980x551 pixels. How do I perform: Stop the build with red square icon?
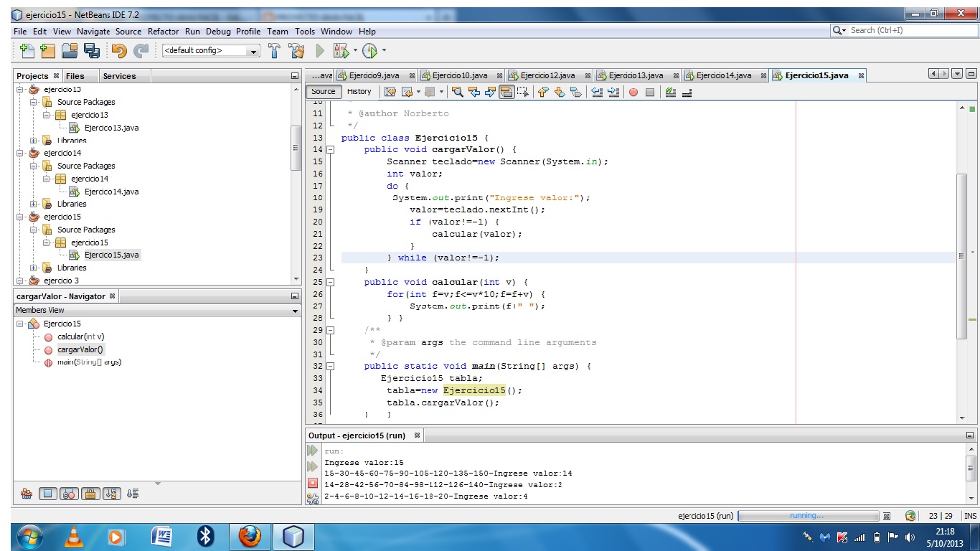point(312,483)
